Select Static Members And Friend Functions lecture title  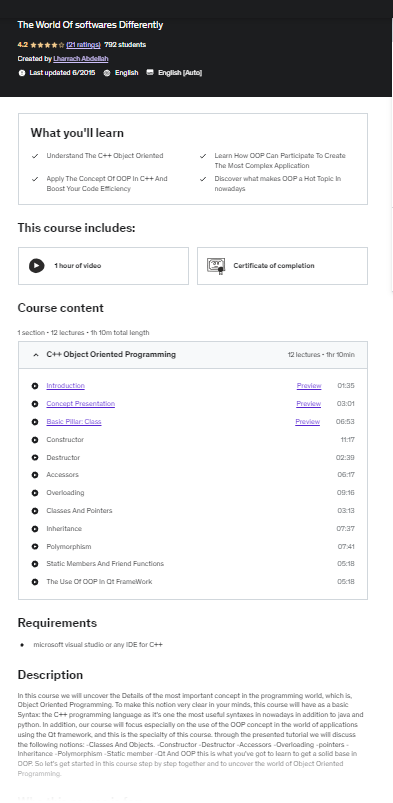[x=105, y=564]
